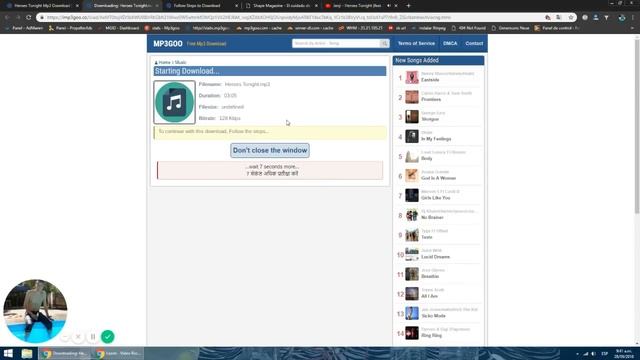Click the MP3GOO logo

tap(168, 44)
